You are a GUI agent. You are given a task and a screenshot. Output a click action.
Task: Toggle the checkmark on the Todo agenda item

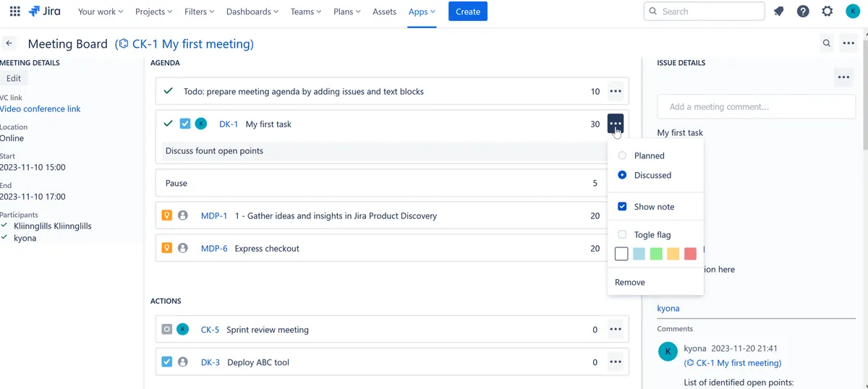[169, 91]
